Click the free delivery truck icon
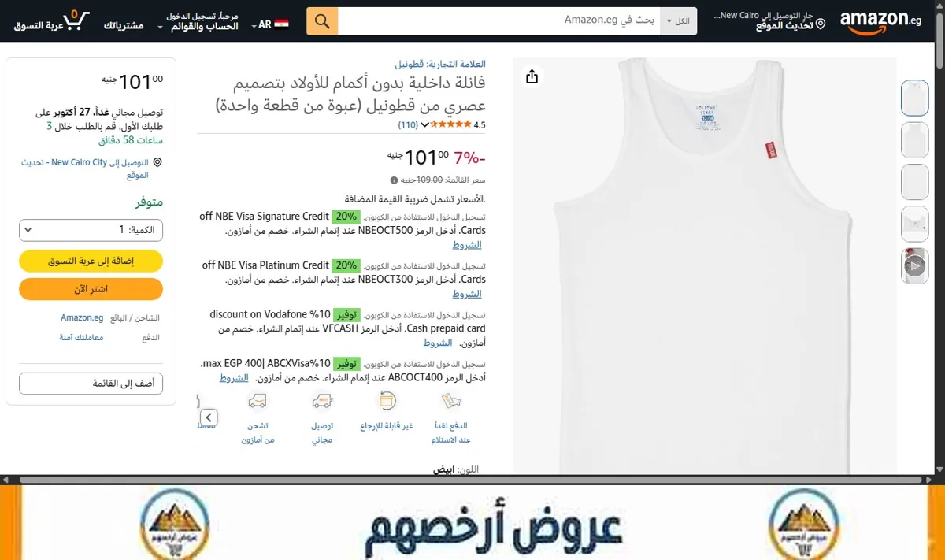Screen dimensions: 945x560 click(321, 402)
